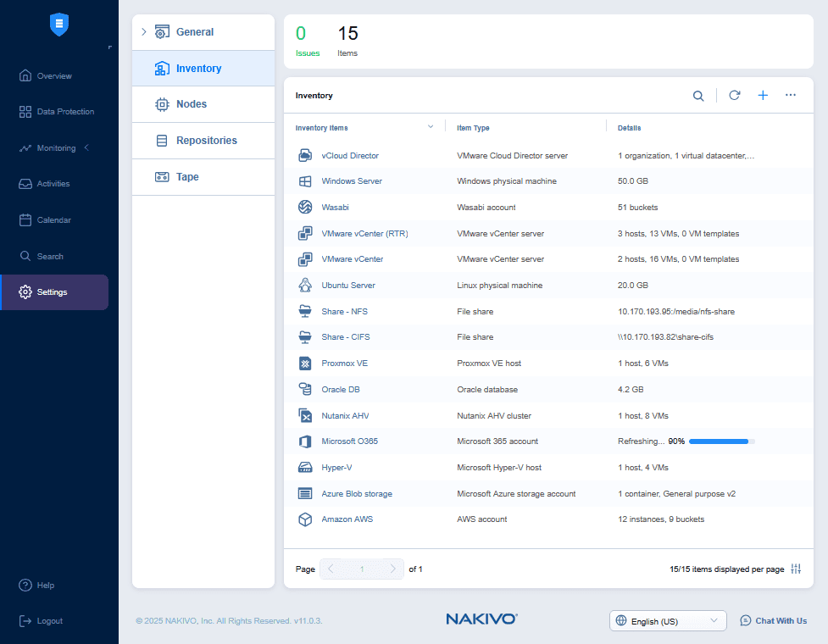Refresh the inventory list
Screen dimensions: 828x644
(x=735, y=95)
